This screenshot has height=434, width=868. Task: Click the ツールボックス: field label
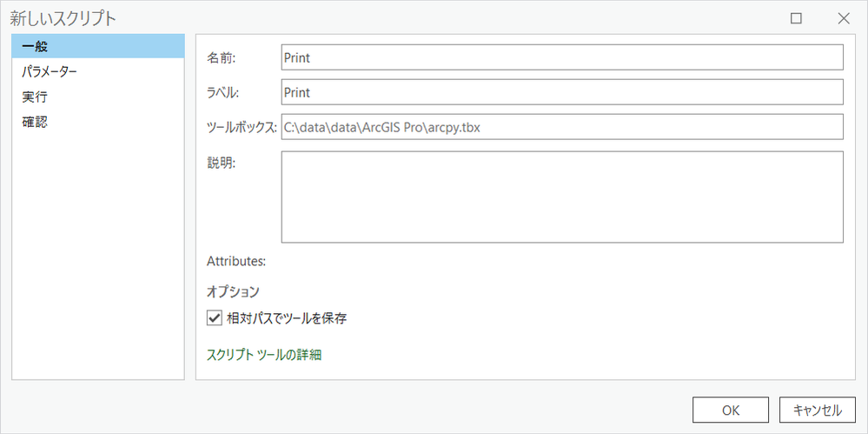pyautogui.click(x=242, y=128)
